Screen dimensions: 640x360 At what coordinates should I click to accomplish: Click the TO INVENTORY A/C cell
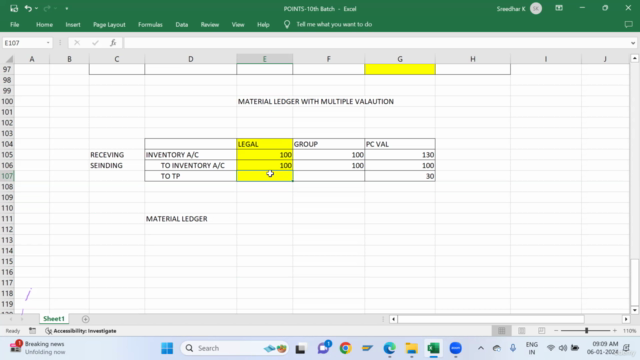(x=191, y=165)
